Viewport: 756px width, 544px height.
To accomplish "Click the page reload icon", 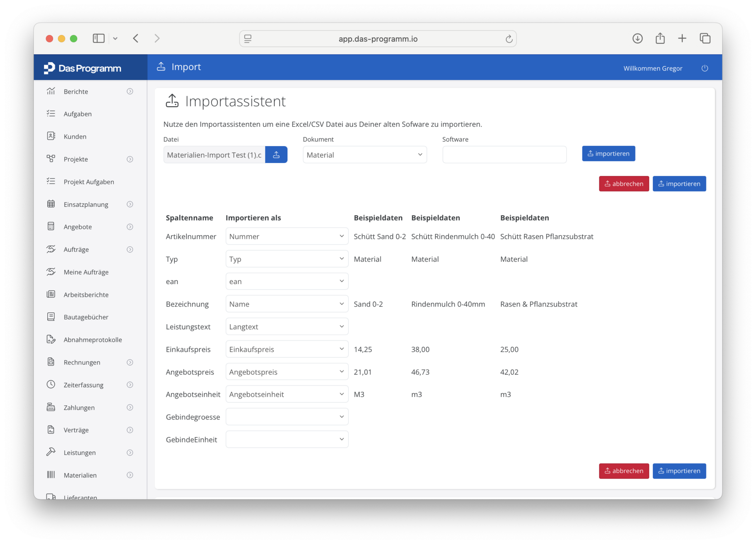I will (509, 39).
